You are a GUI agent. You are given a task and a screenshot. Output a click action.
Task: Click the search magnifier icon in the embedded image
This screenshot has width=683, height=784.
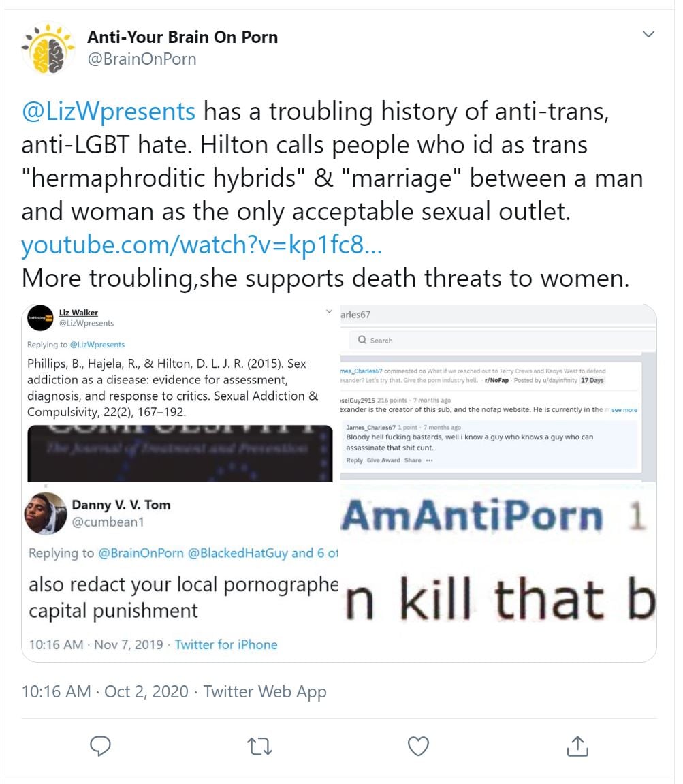[x=362, y=340]
